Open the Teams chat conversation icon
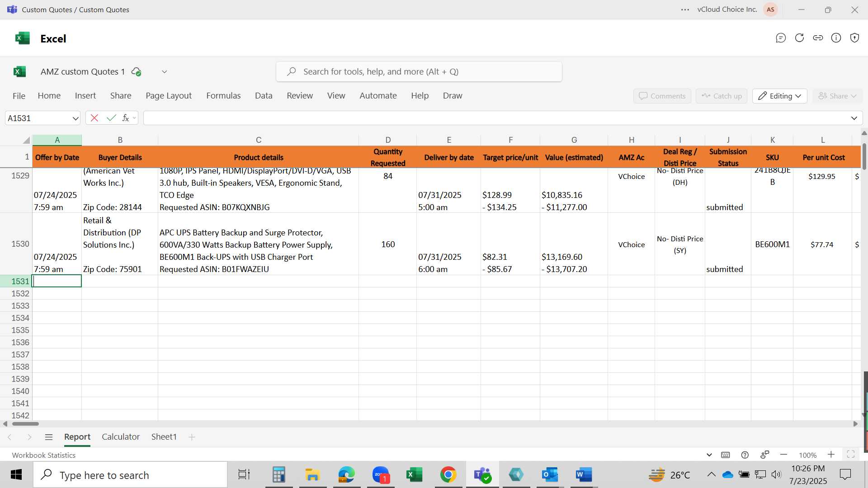Viewport: 868px width, 488px height. (x=781, y=38)
